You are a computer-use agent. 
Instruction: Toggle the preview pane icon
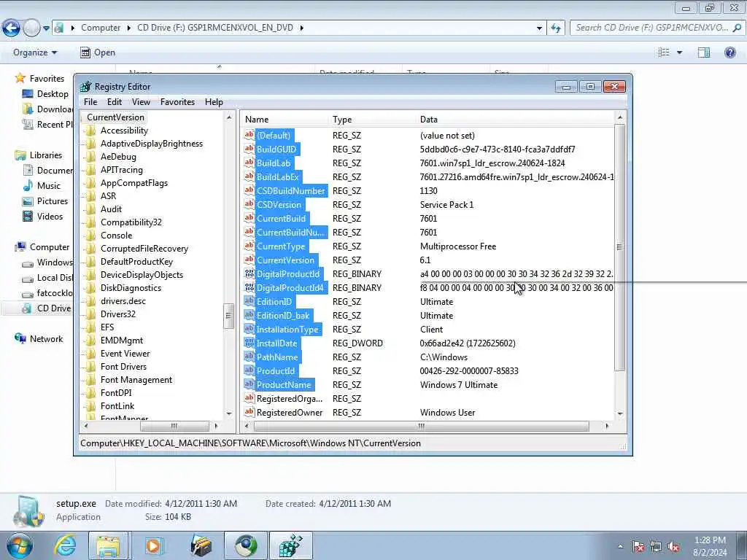pyautogui.click(x=704, y=52)
